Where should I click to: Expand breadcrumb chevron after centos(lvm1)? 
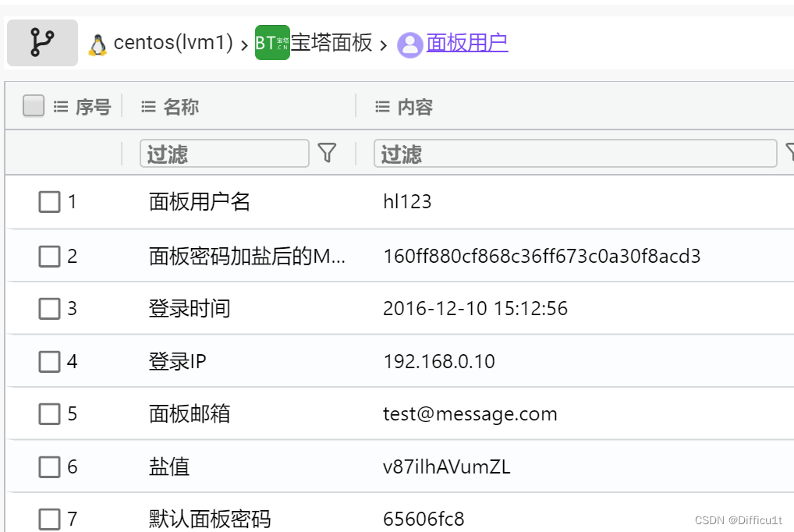pos(244,45)
